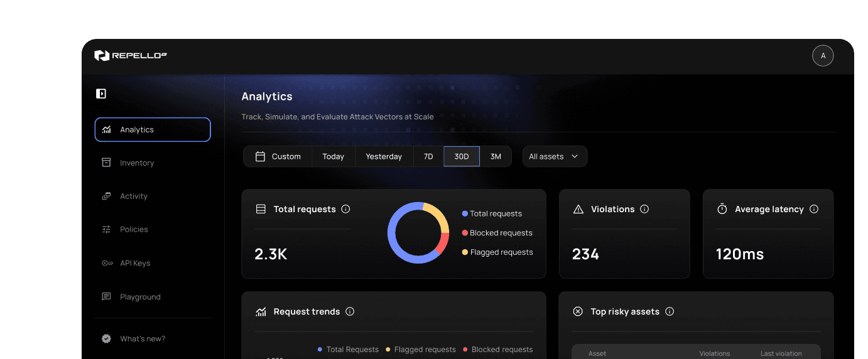Open API Keys page
The height and width of the screenshot is (359, 868).
pyautogui.click(x=153, y=264)
